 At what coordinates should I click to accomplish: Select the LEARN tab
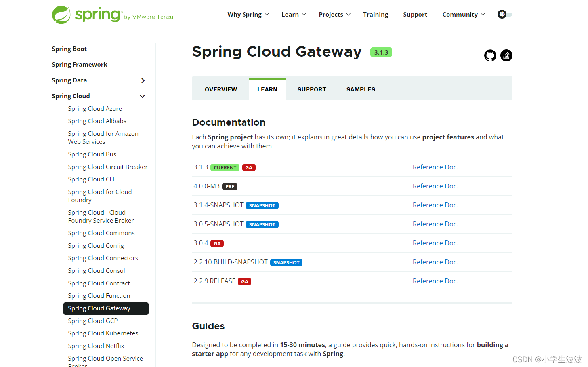[267, 89]
